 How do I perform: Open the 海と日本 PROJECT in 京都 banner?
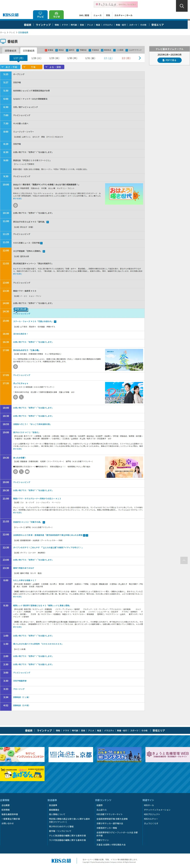pos(71,754)
